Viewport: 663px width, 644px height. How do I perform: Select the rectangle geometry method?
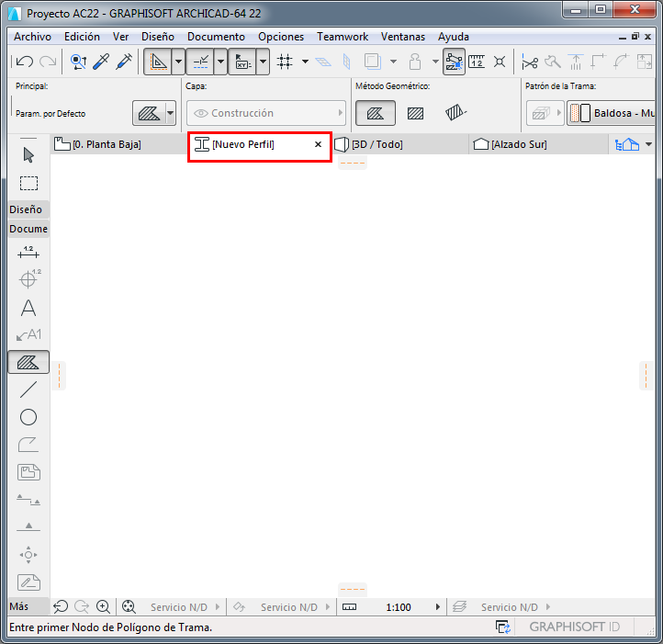pos(415,113)
